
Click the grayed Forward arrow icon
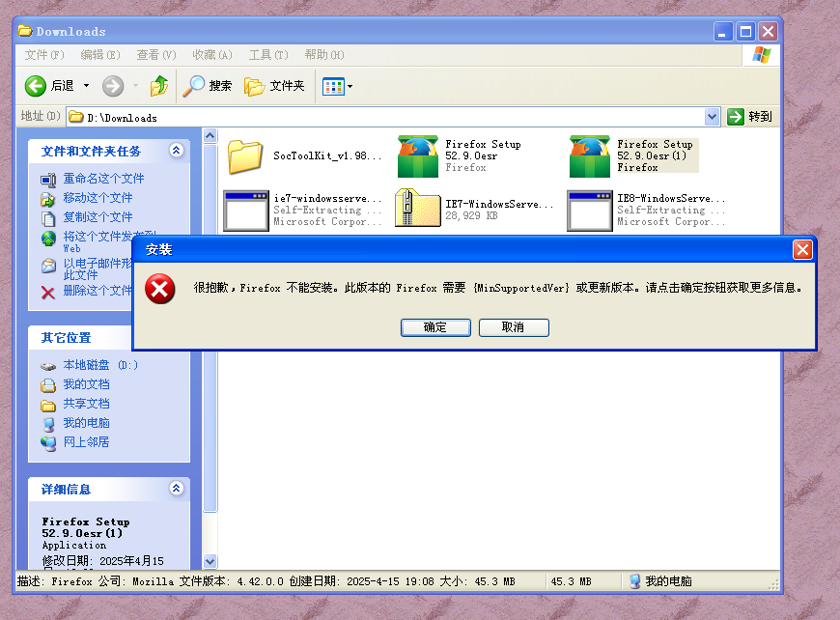pyautogui.click(x=113, y=86)
